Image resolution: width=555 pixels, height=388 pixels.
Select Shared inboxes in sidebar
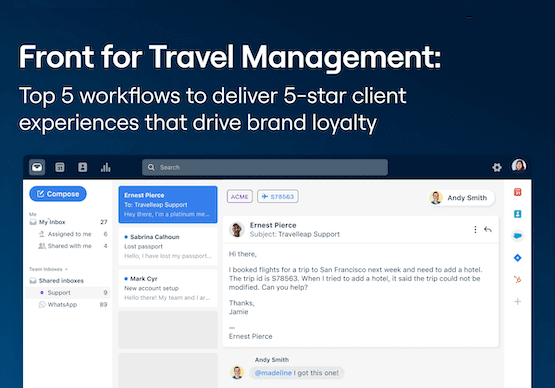[x=57, y=281]
